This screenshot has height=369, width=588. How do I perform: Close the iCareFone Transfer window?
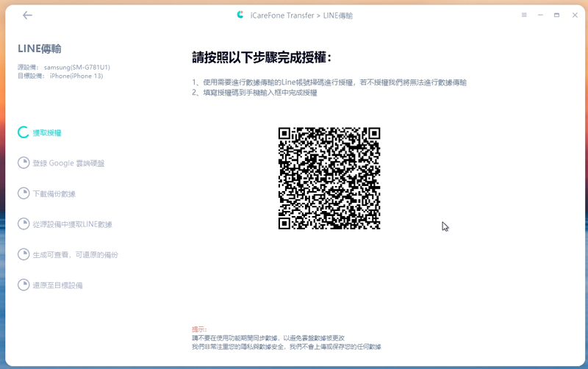coord(573,15)
